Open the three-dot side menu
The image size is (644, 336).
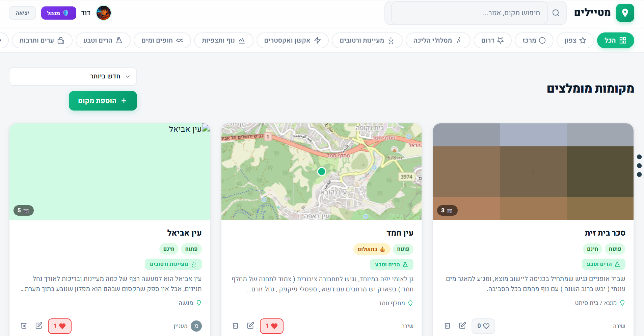click(x=639, y=166)
